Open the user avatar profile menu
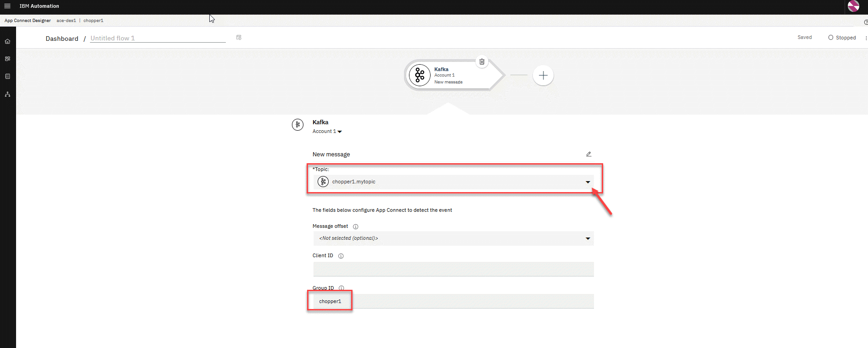This screenshot has height=348, width=868. 853,6
